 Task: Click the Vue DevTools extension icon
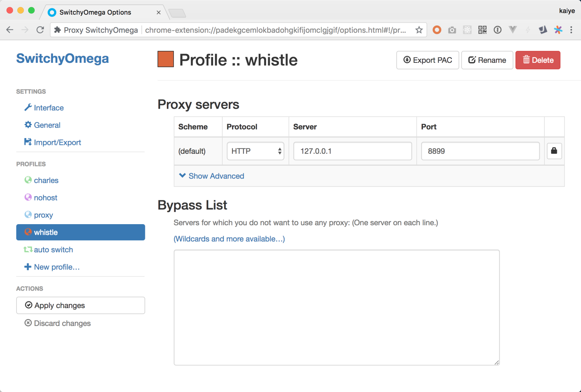(513, 30)
